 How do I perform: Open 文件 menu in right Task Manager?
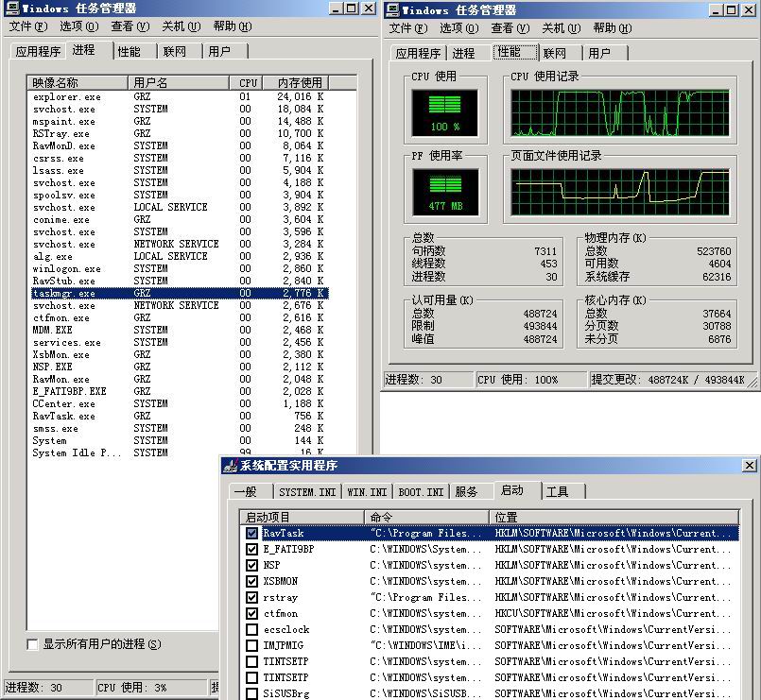click(408, 28)
